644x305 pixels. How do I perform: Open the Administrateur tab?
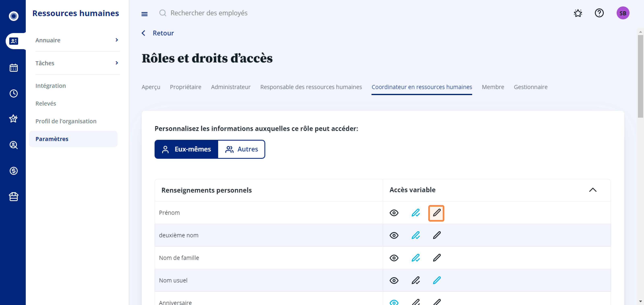pyautogui.click(x=230, y=87)
